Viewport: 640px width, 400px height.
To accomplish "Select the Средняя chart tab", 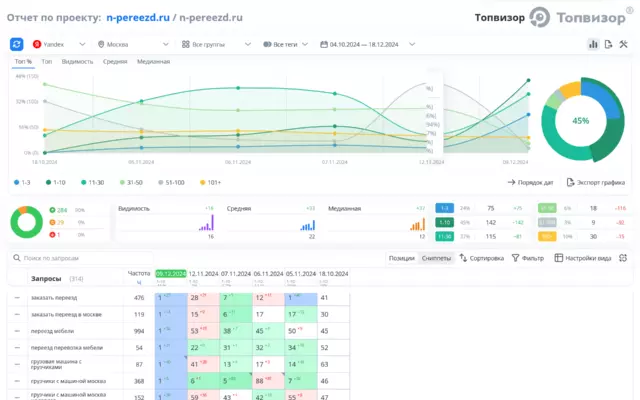I will (x=115, y=62).
